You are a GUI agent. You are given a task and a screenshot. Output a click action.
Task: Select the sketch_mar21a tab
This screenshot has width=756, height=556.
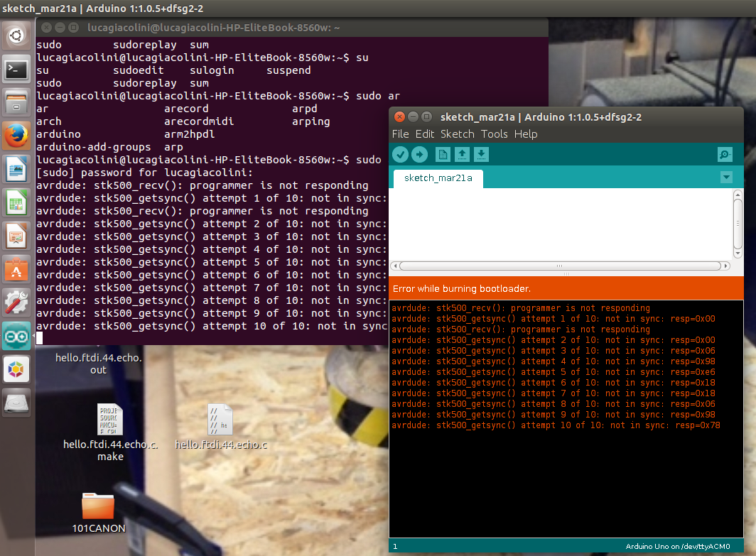[438, 178]
